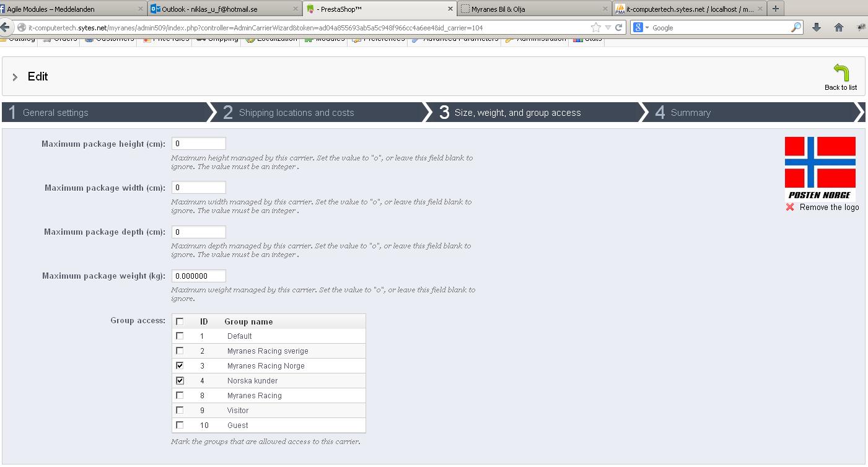The image size is (868, 467).
Task: Click the Group access label
Action: (x=138, y=320)
